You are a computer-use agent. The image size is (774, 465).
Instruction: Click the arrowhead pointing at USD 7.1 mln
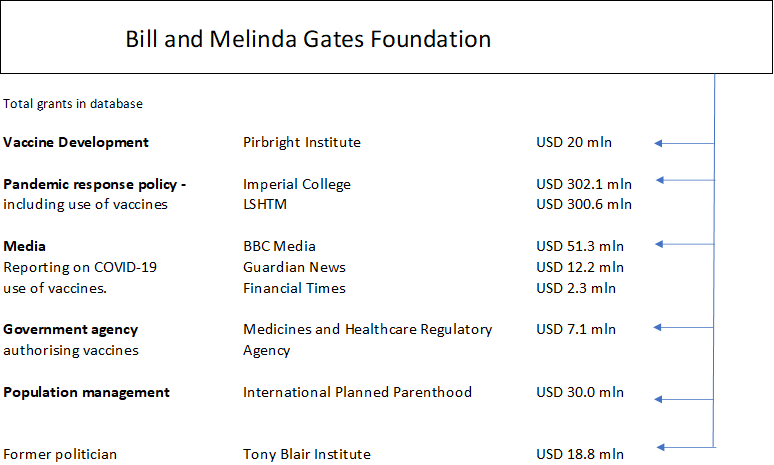pos(659,327)
